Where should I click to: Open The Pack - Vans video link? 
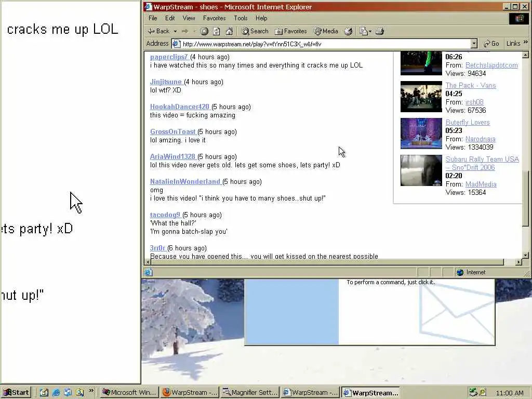tap(471, 86)
